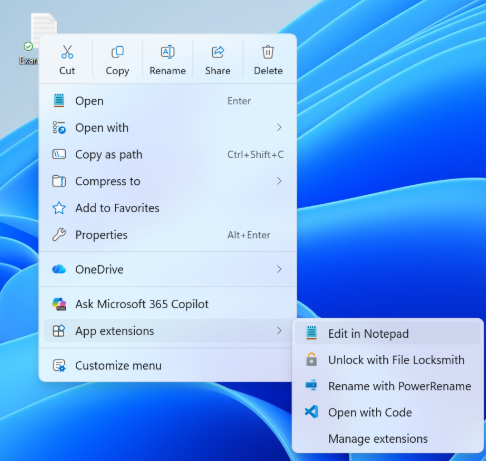486x461 pixels.
Task: Choose Open with Code
Action: pyautogui.click(x=388, y=412)
